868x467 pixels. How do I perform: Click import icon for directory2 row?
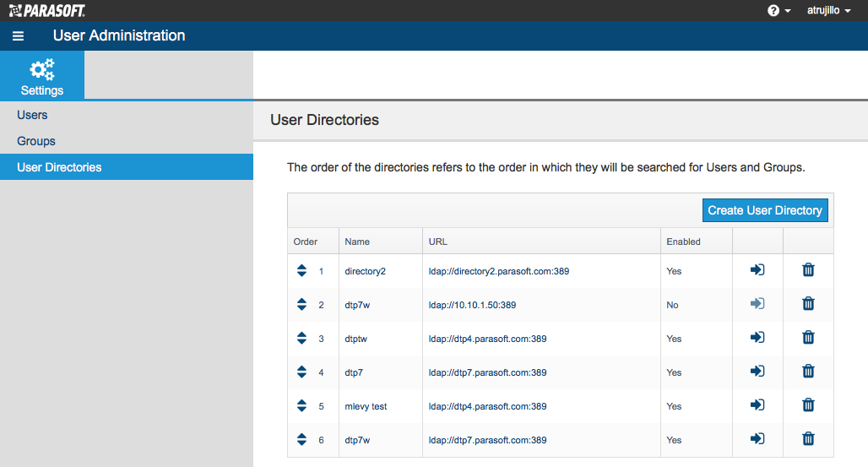click(757, 269)
